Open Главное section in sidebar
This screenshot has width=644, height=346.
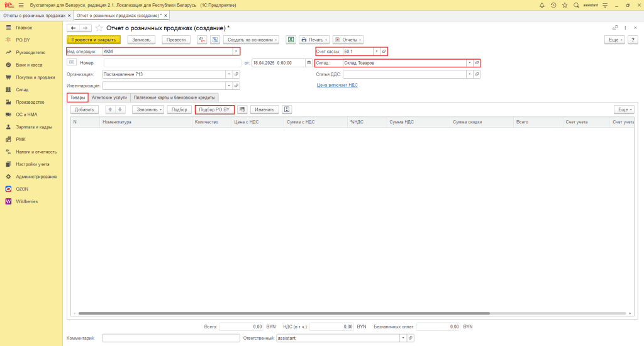(x=24, y=28)
